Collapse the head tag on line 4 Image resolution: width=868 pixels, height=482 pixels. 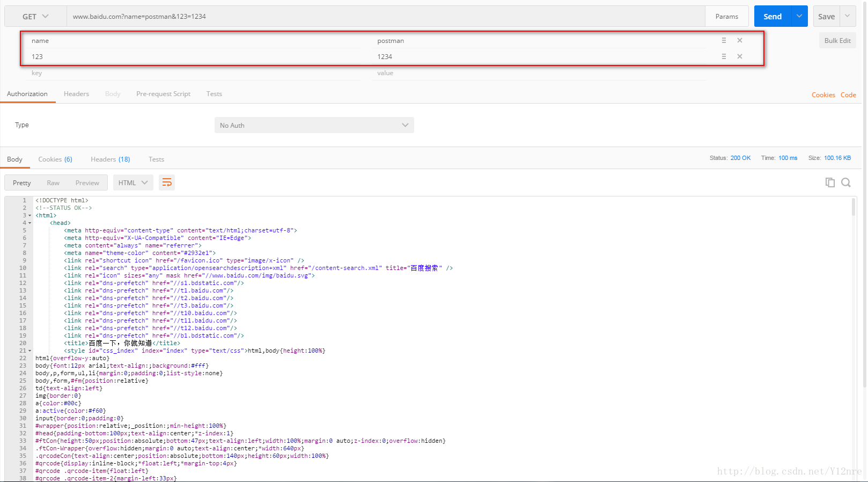30,223
